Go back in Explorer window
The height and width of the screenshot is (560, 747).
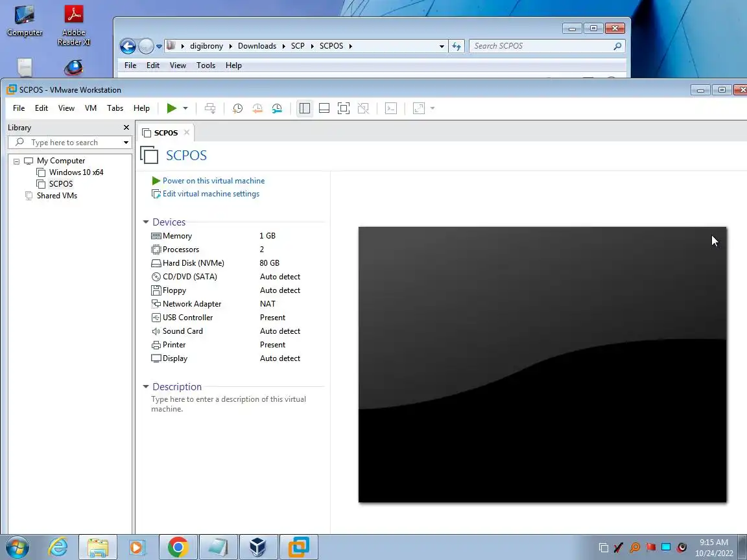(128, 46)
